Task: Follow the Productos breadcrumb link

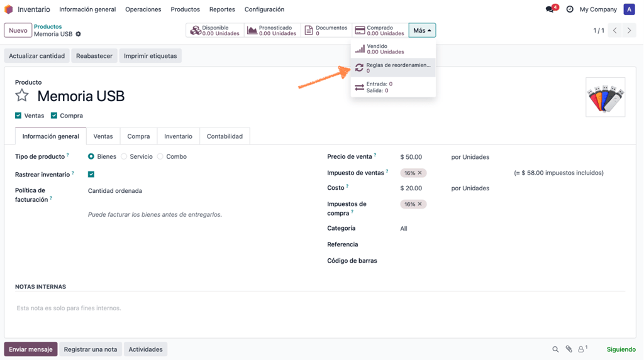Action: tap(48, 26)
